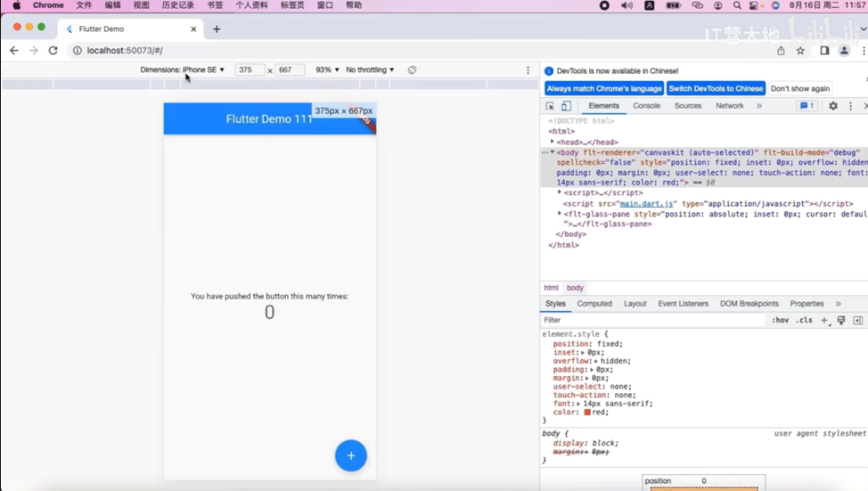Select the Styles sidebar tab
Image resolution: width=868 pixels, height=491 pixels.
pyautogui.click(x=555, y=304)
